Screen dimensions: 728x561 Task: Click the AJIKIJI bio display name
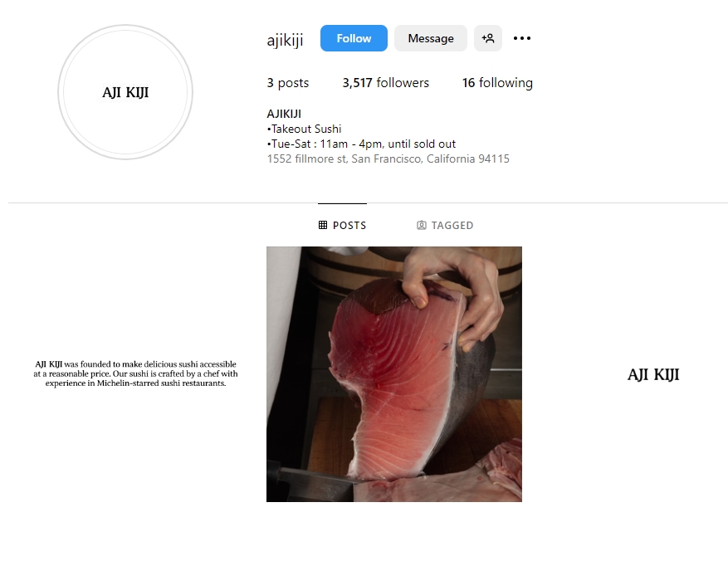284,114
